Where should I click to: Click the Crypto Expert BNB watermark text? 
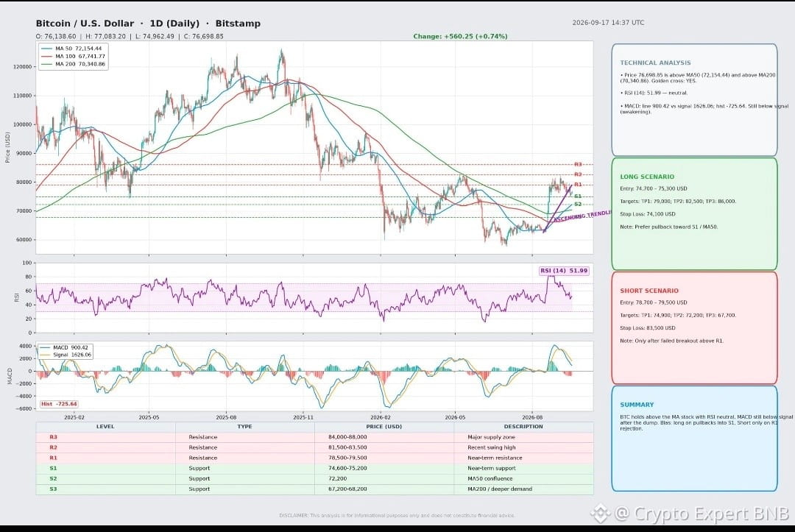(702, 514)
